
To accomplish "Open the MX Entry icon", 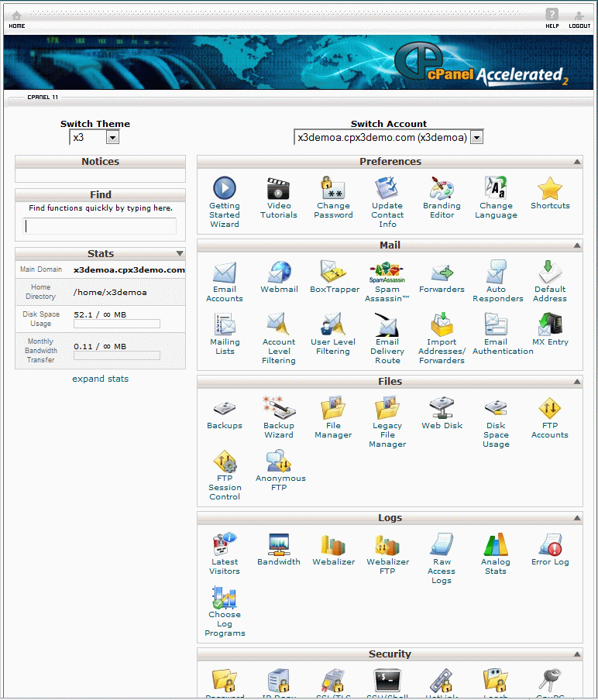I will coord(550,325).
